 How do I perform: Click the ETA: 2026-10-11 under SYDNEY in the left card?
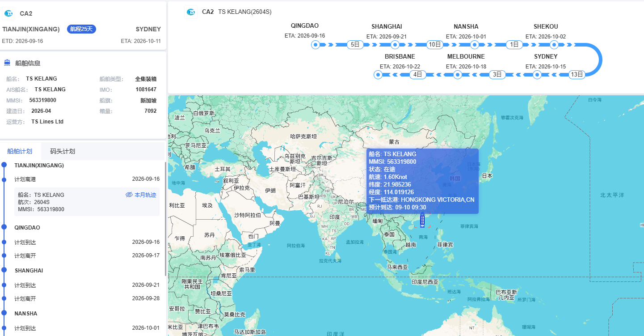(141, 41)
